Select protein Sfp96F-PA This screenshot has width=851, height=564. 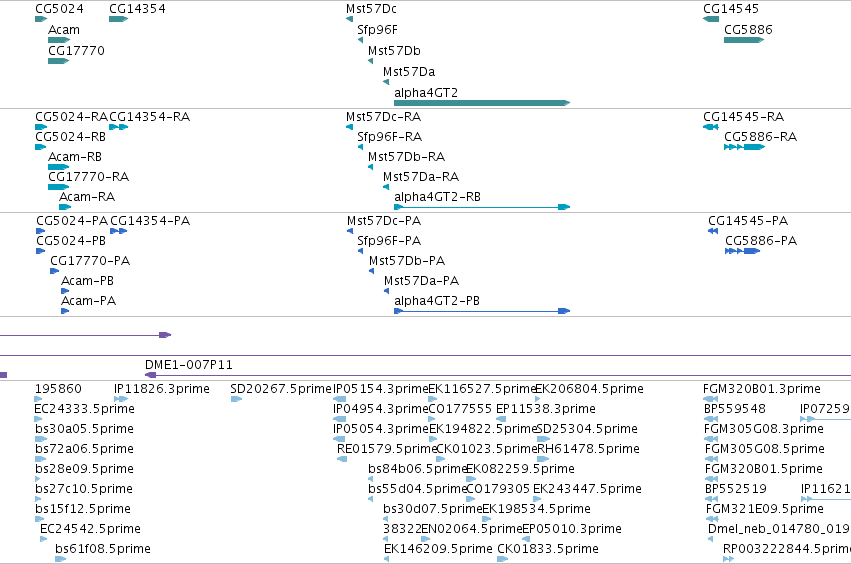[x=389, y=241]
